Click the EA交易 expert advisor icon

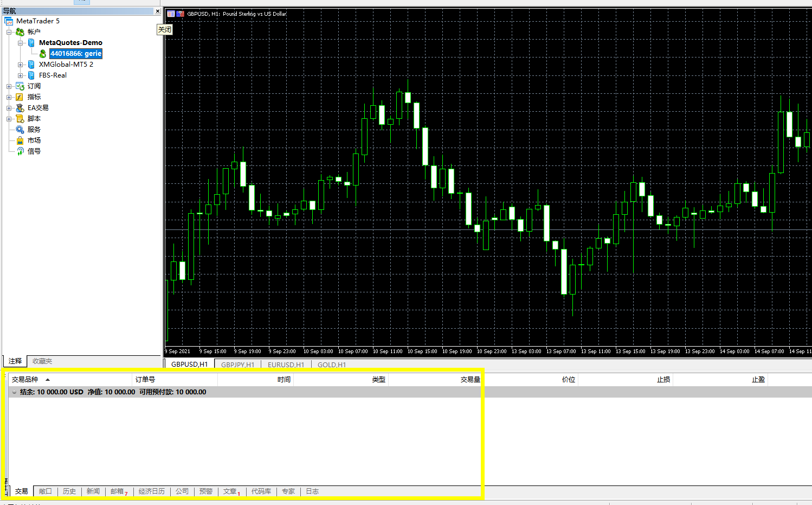coord(20,108)
